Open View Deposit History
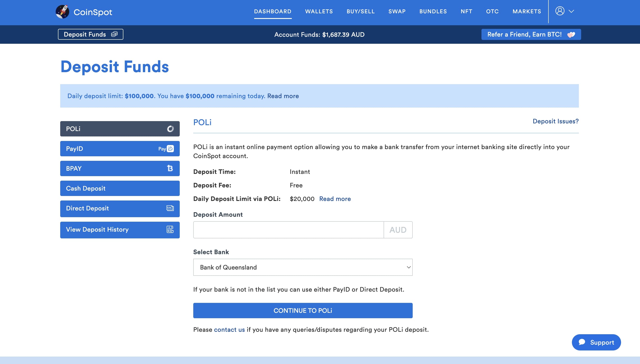This screenshot has width=640, height=364. click(x=120, y=230)
